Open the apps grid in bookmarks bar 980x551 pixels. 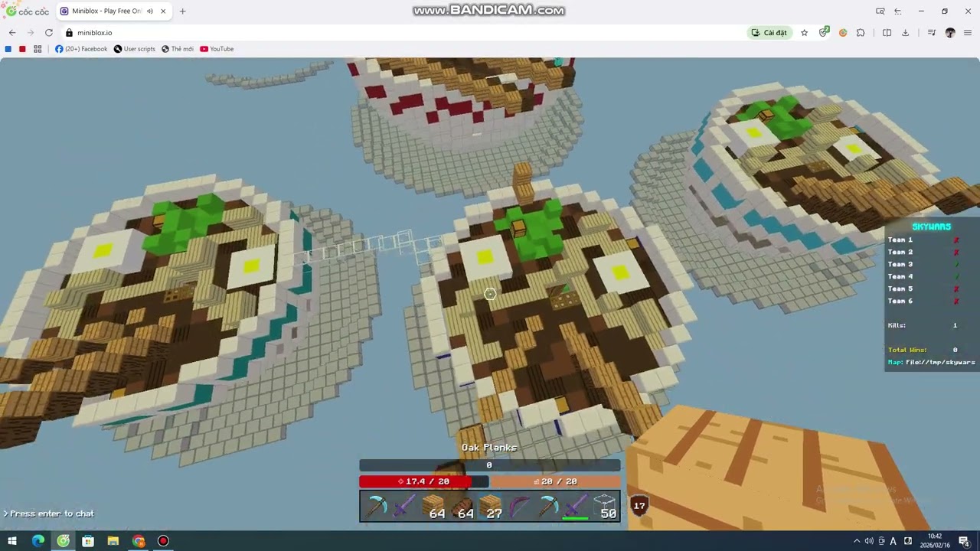(x=38, y=49)
